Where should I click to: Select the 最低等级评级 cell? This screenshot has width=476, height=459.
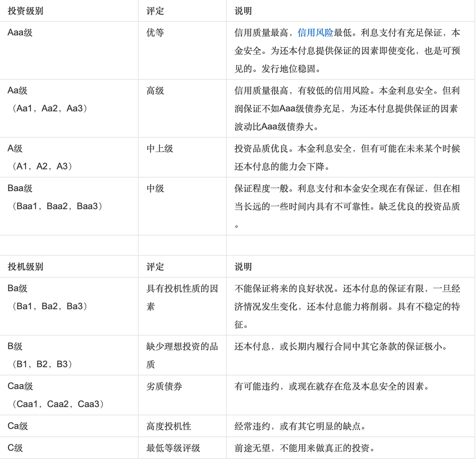click(173, 448)
